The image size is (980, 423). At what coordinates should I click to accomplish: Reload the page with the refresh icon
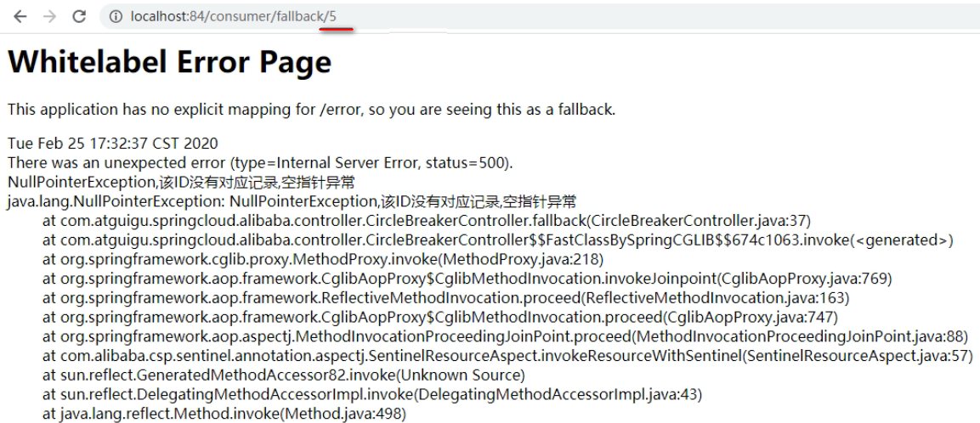79,16
